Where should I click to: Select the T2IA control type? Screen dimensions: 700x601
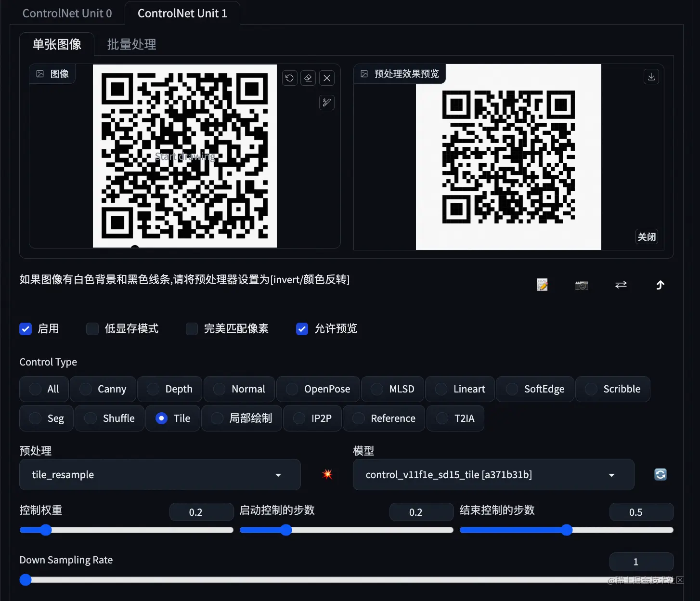pos(455,418)
